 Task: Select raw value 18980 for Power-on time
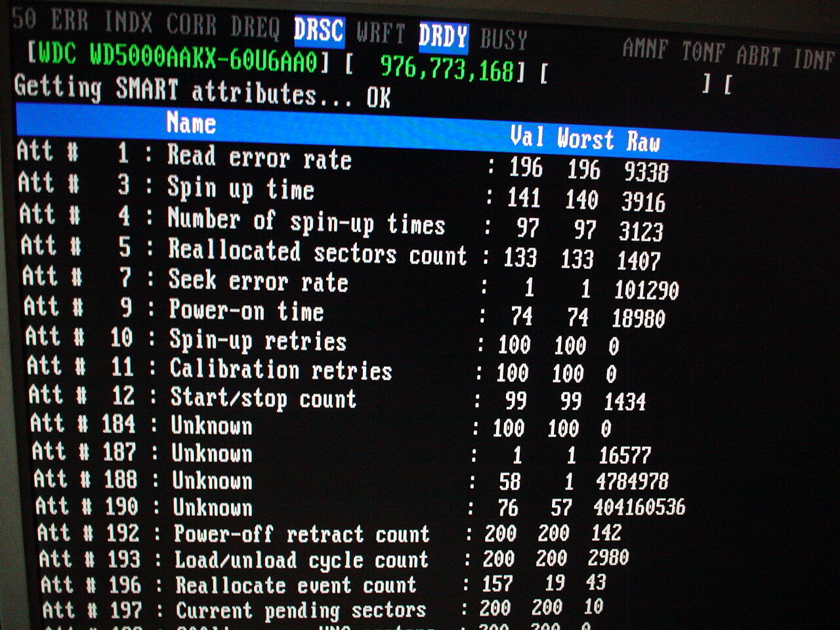[x=639, y=318]
